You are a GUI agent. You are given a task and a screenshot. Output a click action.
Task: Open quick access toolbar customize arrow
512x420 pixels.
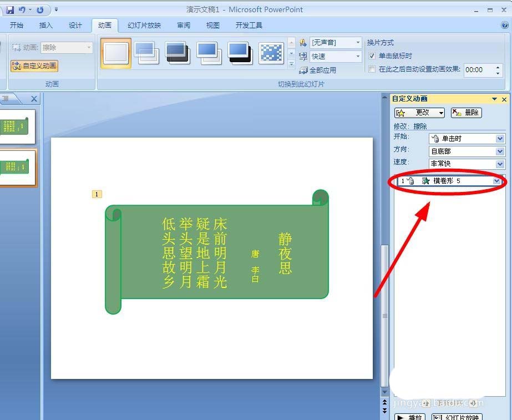point(56,10)
